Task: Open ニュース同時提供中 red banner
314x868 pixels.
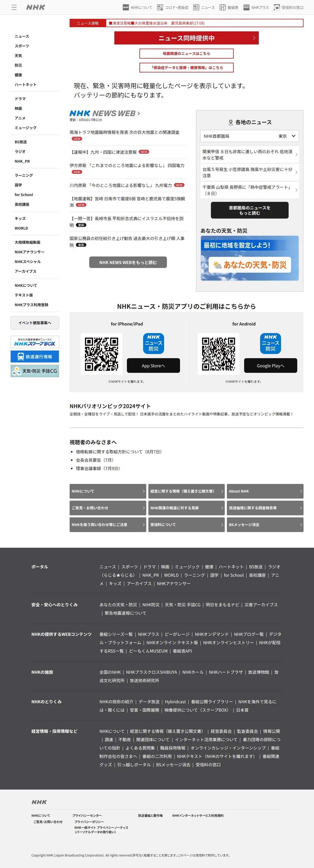Action: [187, 38]
